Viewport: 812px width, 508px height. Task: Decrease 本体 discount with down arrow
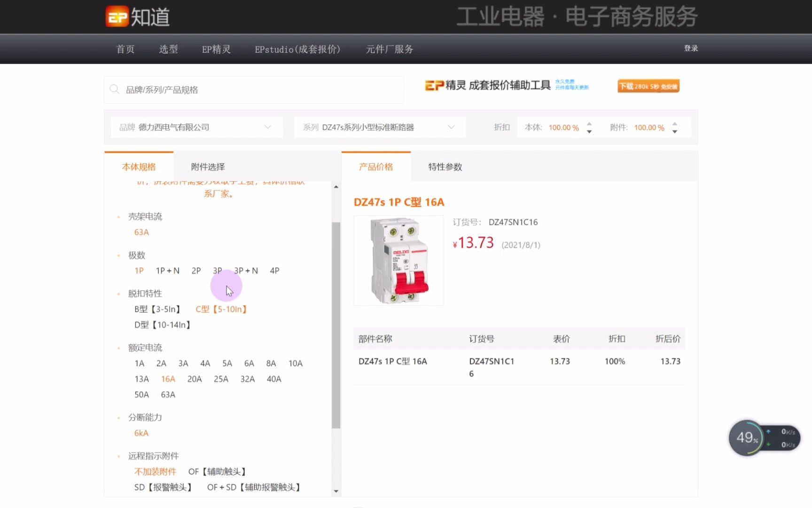click(589, 132)
